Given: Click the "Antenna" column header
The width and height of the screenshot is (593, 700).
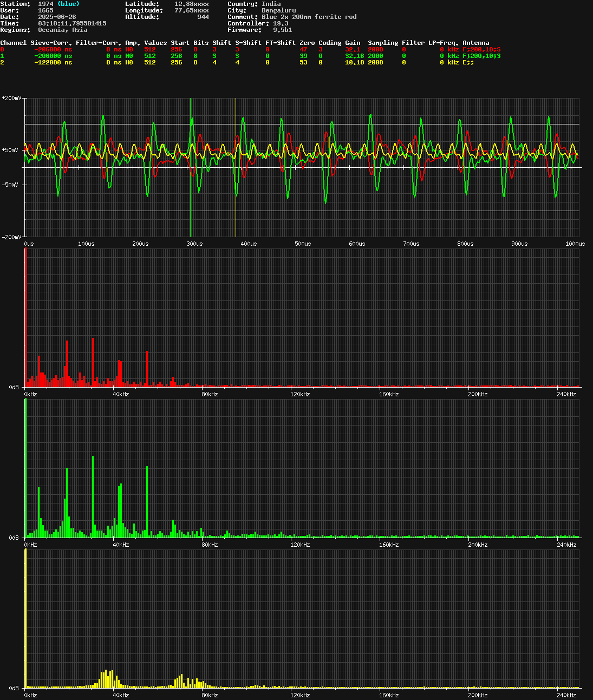Looking at the screenshot, I should click(476, 43).
